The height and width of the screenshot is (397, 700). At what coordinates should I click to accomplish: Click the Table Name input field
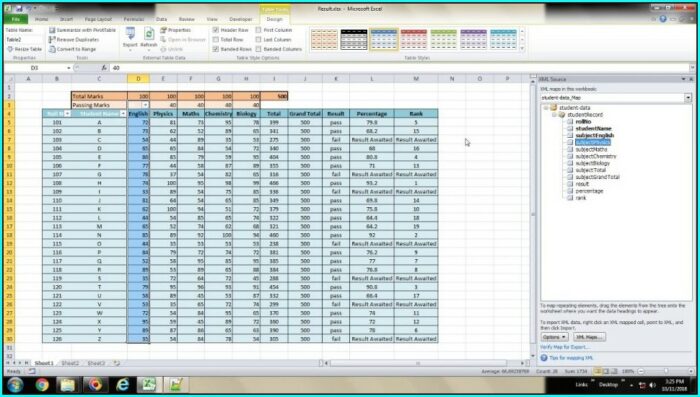[23, 39]
